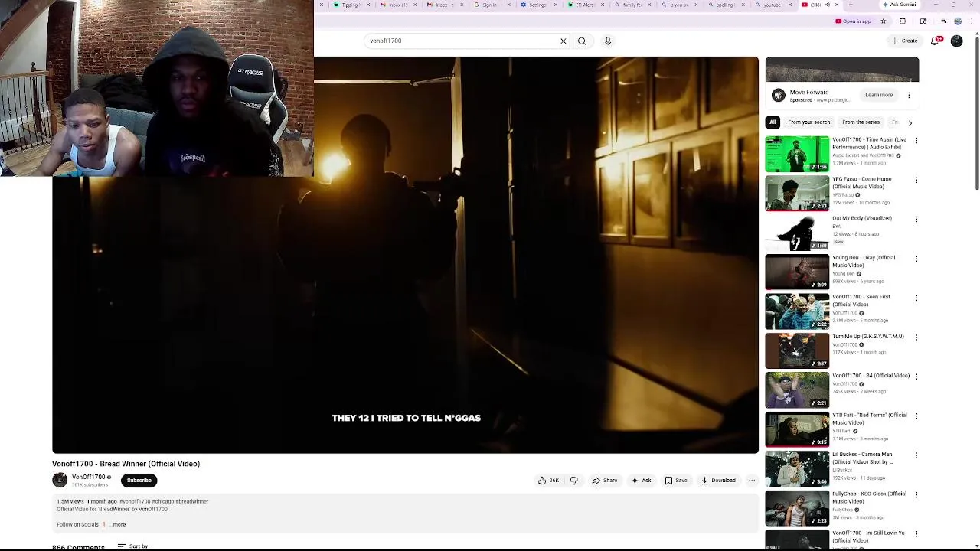Open options for Young Don Okay video

[916, 259]
